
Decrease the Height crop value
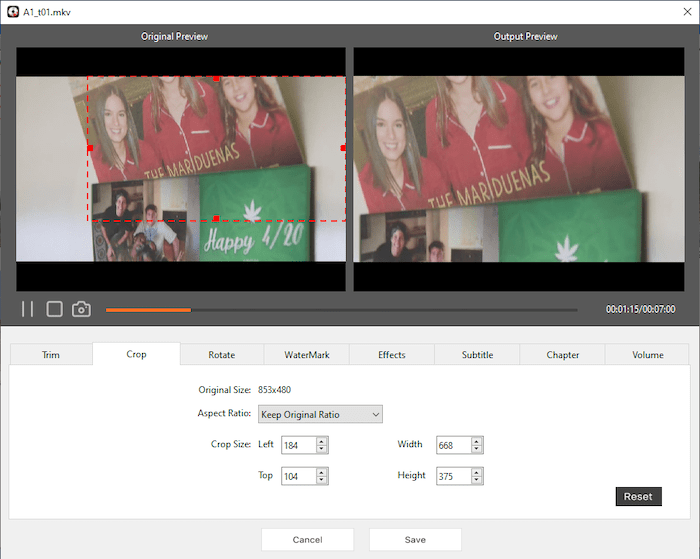(x=477, y=481)
